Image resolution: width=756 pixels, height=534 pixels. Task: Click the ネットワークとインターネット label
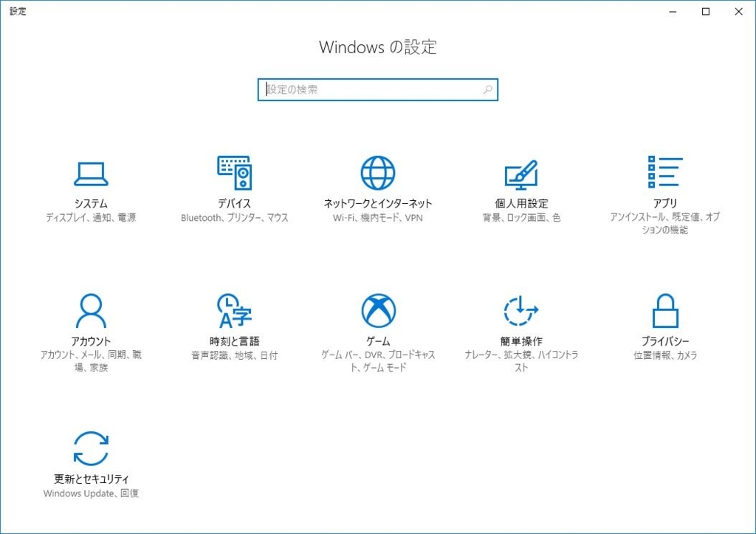[378, 203]
